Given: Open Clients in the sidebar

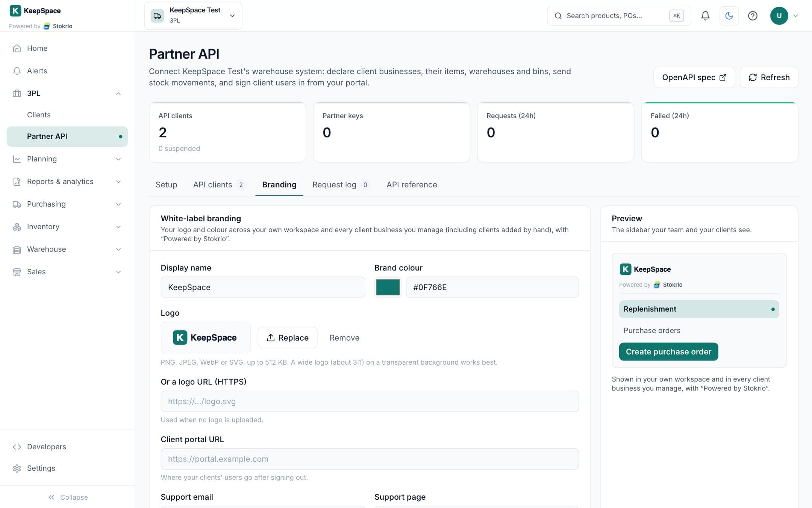Looking at the screenshot, I should tap(67, 115).
